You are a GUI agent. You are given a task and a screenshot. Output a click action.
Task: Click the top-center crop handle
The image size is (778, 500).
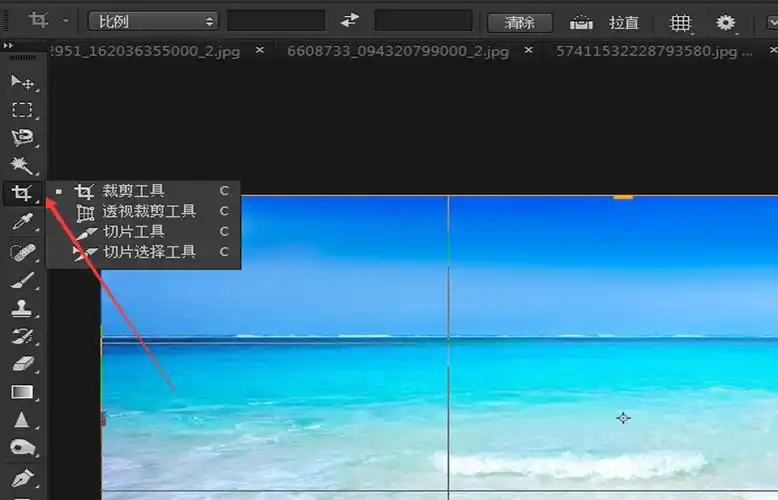tap(623, 197)
